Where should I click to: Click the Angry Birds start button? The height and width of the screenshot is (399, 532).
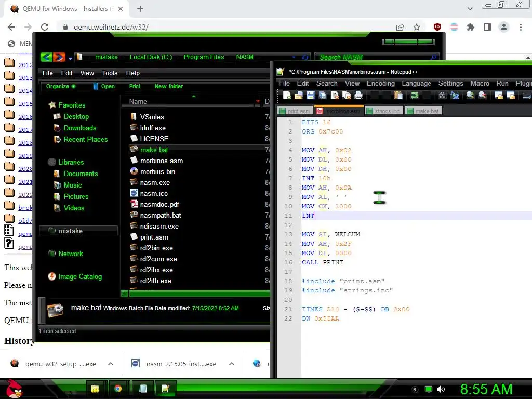(15, 389)
